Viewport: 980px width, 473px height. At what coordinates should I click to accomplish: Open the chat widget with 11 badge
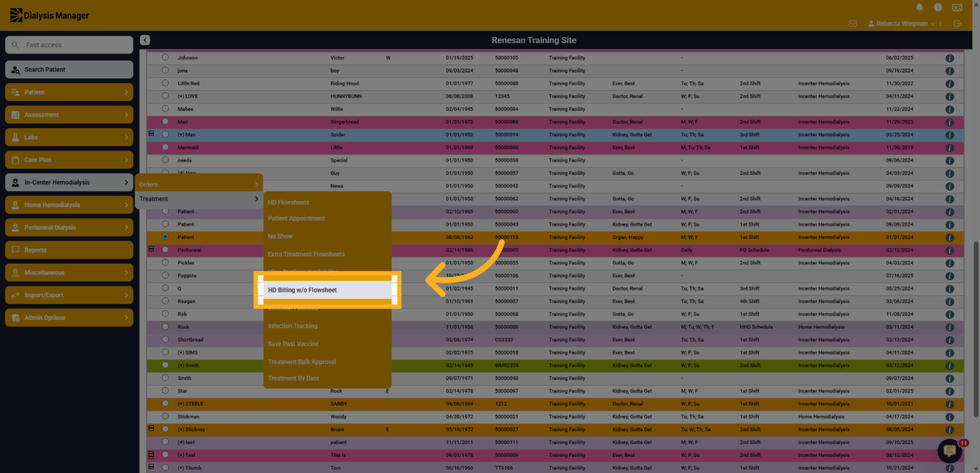pos(950,451)
